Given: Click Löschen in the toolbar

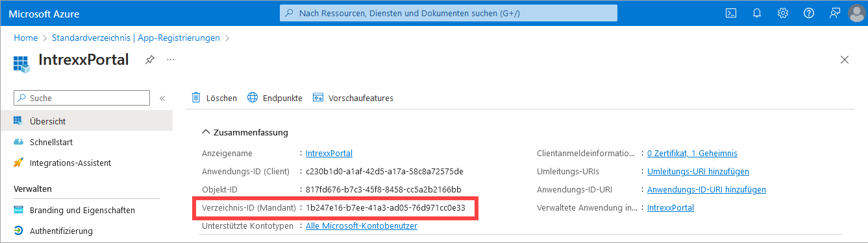Looking at the screenshot, I should 214,98.
